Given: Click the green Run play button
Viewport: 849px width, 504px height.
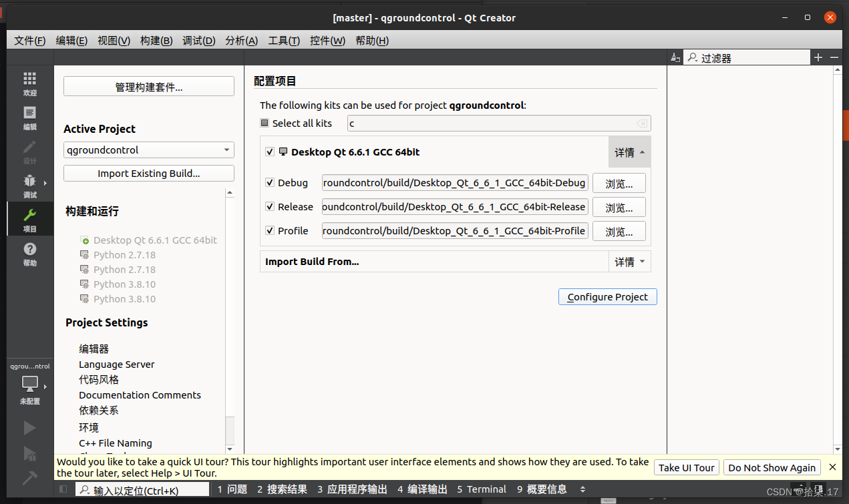Looking at the screenshot, I should point(29,427).
